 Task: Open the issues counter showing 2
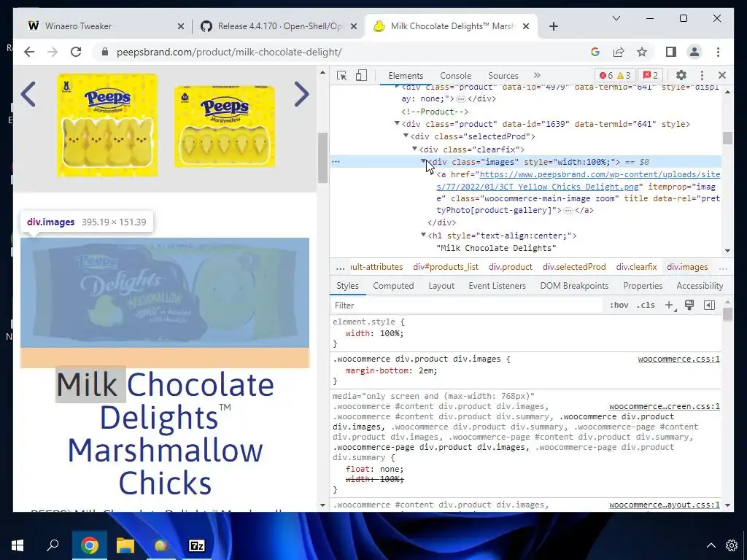pos(651,75)
